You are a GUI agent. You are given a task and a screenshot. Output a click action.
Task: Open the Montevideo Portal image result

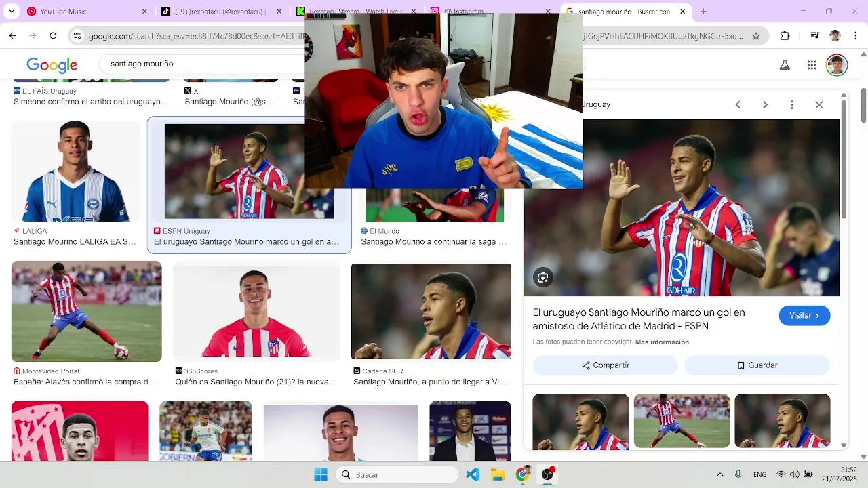pyautogui.click(x=87, y=311)
